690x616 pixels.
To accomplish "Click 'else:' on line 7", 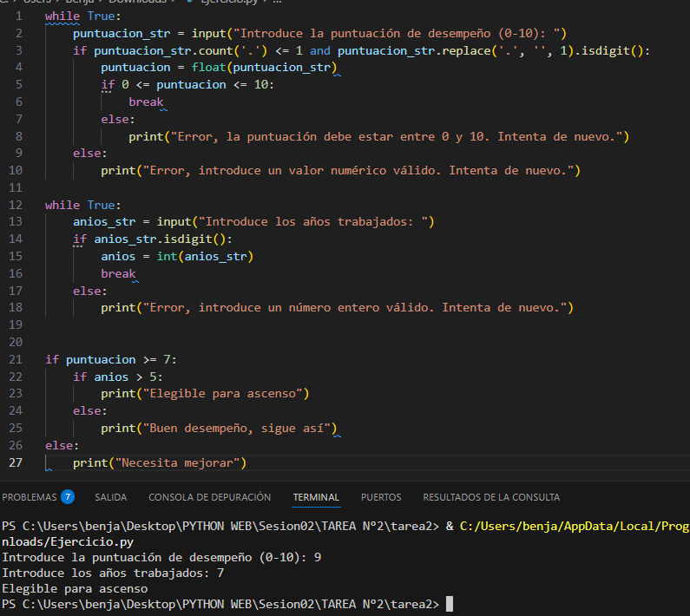I will [118, 119].
